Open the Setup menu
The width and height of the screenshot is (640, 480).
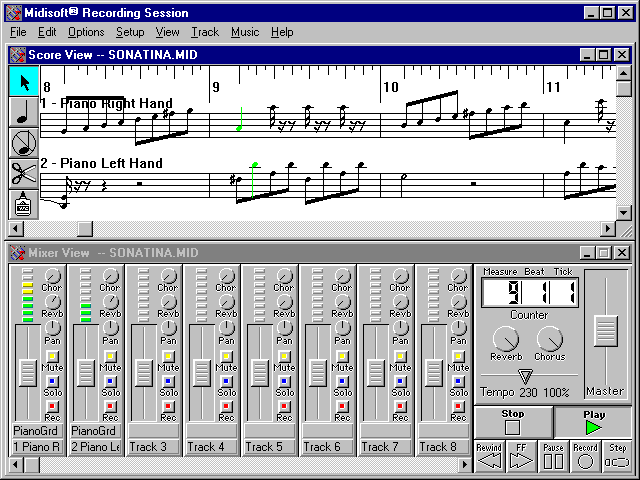[130, 32]
